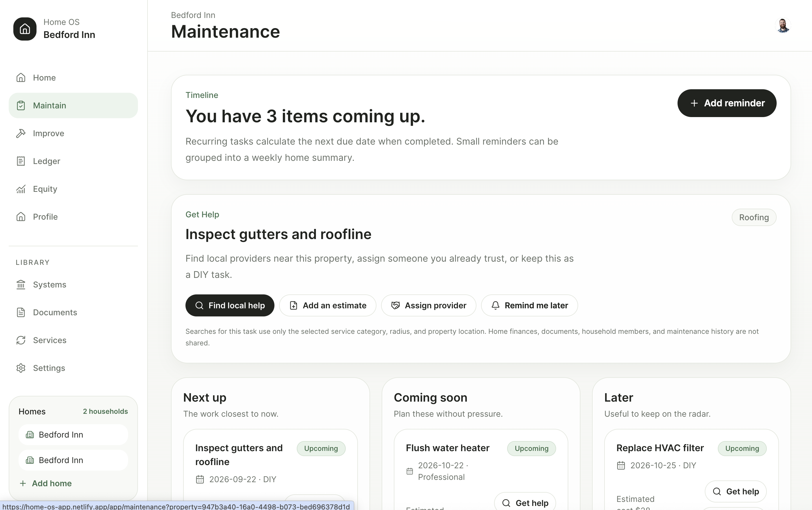The width and height of the screenshot is (812, 510).
Task: Click Upcoming badge on Replace HVAC filter
Action: [742, 449]
